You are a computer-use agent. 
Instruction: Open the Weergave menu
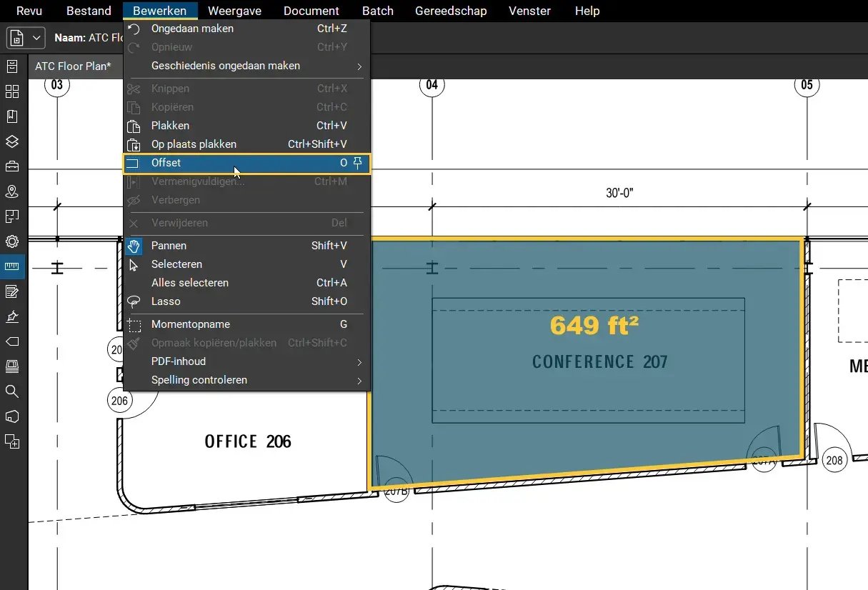click(234, 11)
